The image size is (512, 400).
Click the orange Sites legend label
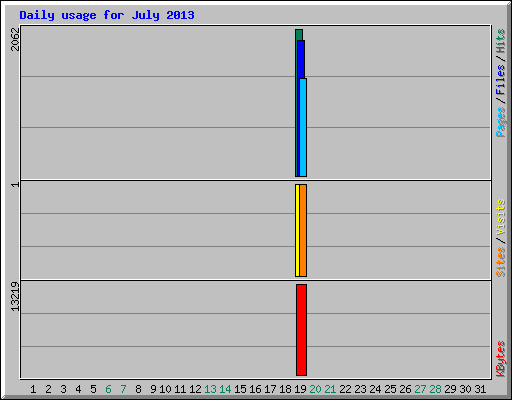(500, 262)
